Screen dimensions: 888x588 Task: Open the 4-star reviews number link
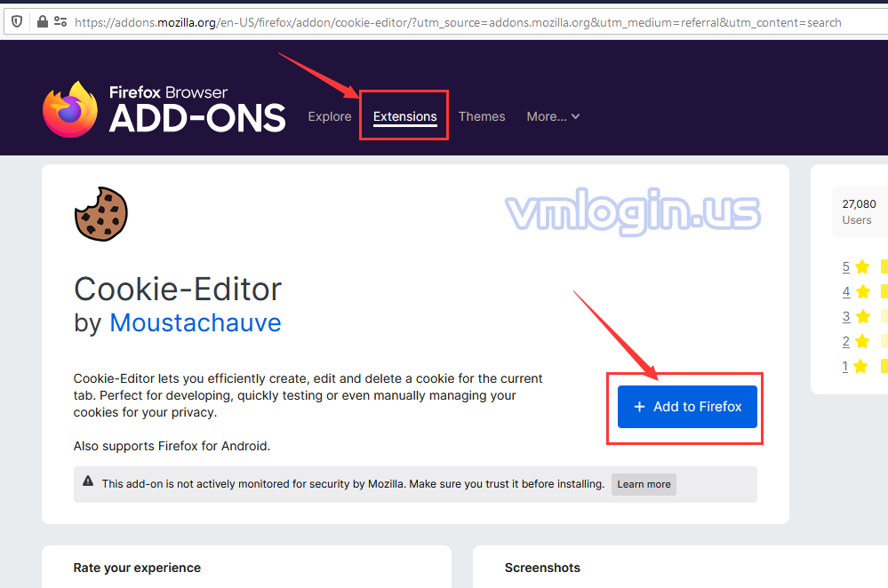click(x=846, y=291)
